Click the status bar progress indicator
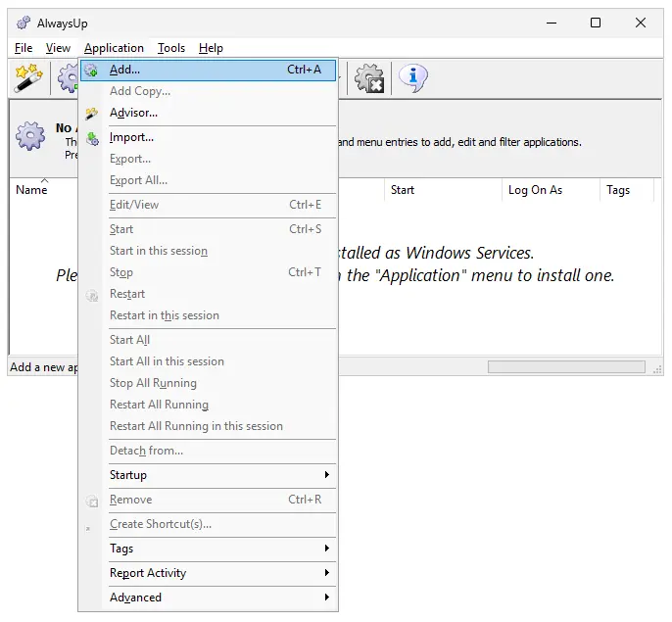 (x=566, y=367)
